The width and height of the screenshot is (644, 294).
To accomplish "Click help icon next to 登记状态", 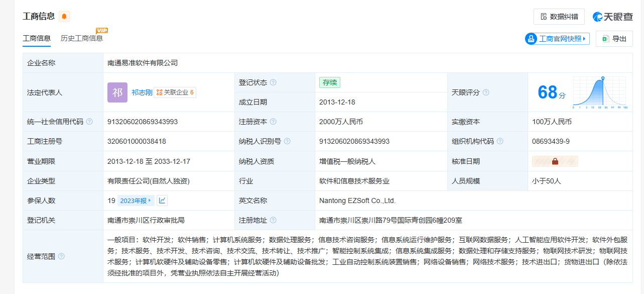I will point(273,82).
